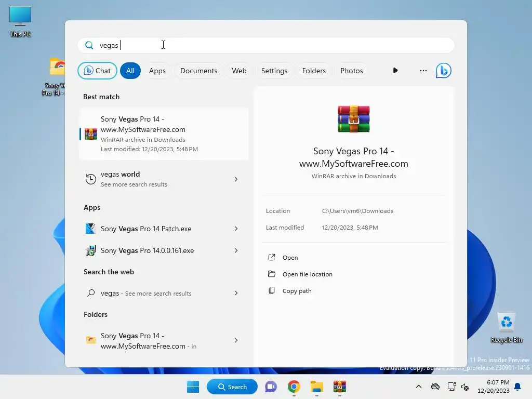The image size is (532, 399).
Task: Select the Recycle Bin desktop icon
Action: (x=506, y=328)
